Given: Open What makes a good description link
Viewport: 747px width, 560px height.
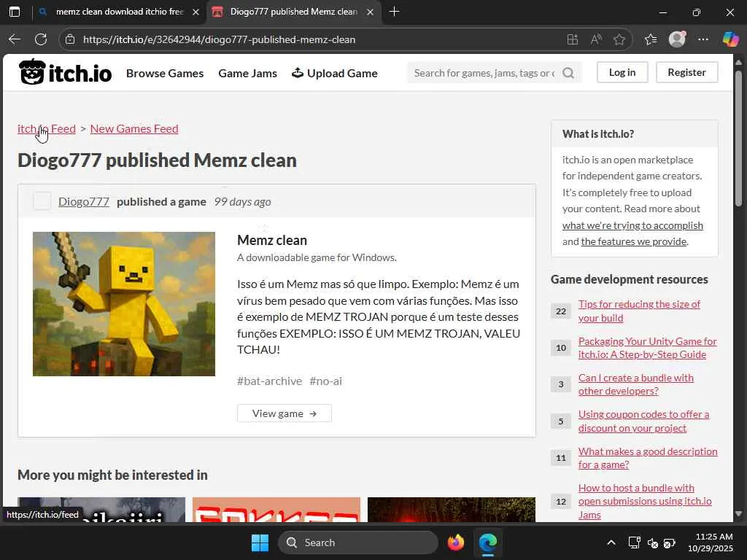Looking at the screenshot, I should point(648,458).
